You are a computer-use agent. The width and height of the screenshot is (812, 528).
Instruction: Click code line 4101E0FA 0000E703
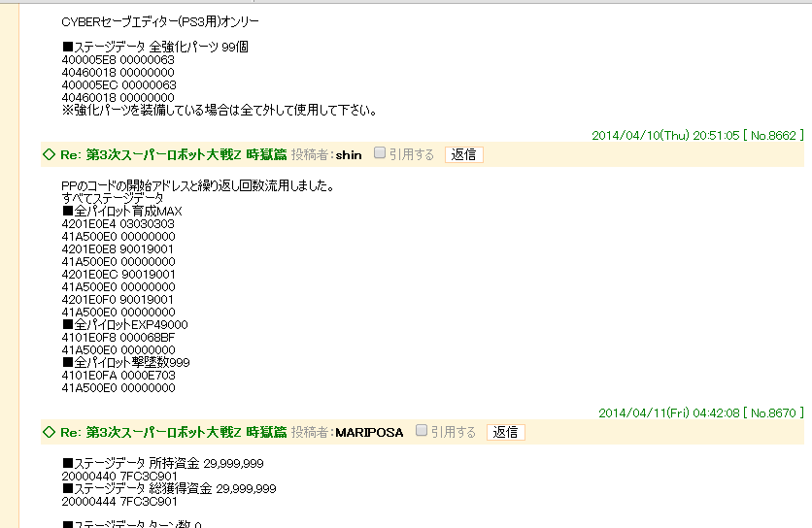(x=118, y=376)
